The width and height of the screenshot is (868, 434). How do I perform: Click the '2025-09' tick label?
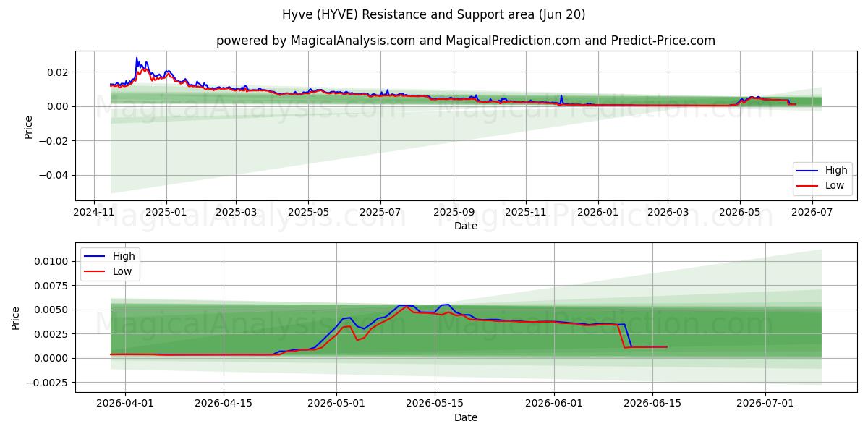tap(454, 213)
